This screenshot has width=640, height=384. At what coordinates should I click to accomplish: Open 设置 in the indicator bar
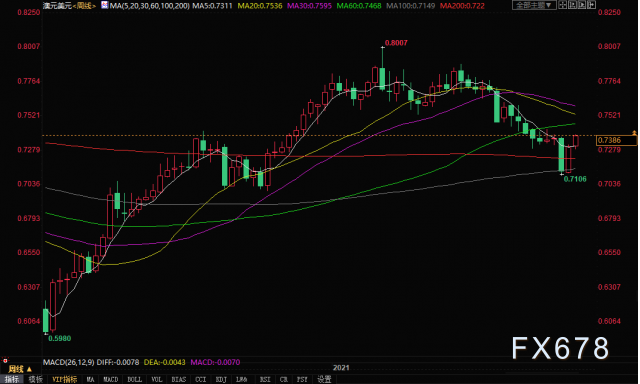(324, 380)
